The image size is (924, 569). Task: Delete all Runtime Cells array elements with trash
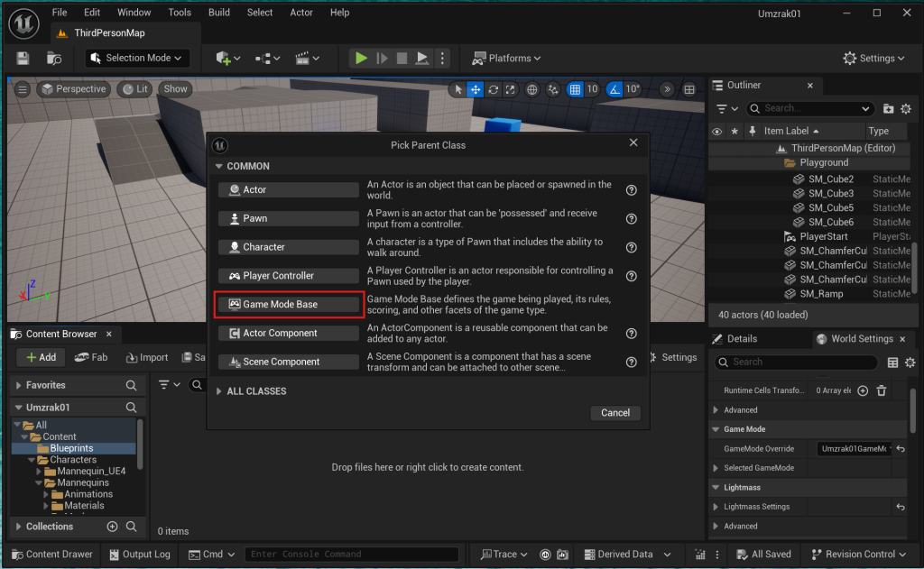point(882,390)
